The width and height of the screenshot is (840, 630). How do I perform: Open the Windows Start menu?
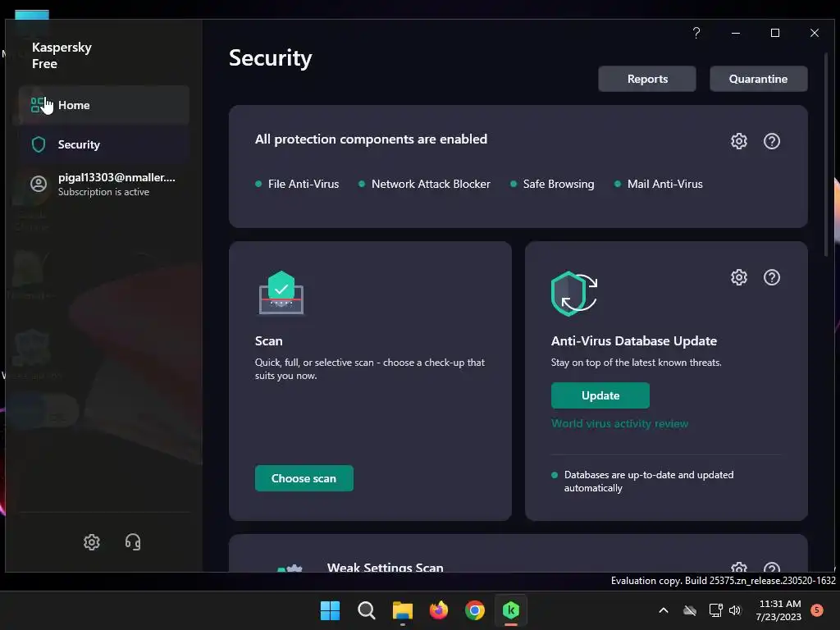pyautogui.click(x=330, y=610)
